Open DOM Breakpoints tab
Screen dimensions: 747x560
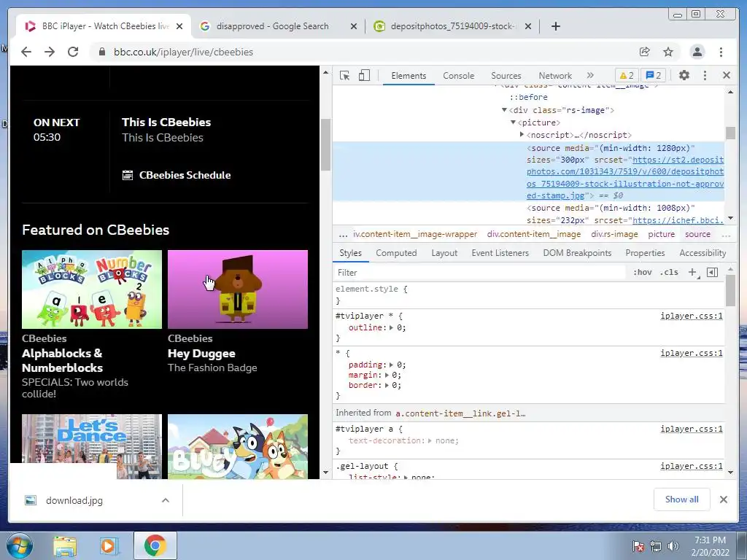[577, 253]
